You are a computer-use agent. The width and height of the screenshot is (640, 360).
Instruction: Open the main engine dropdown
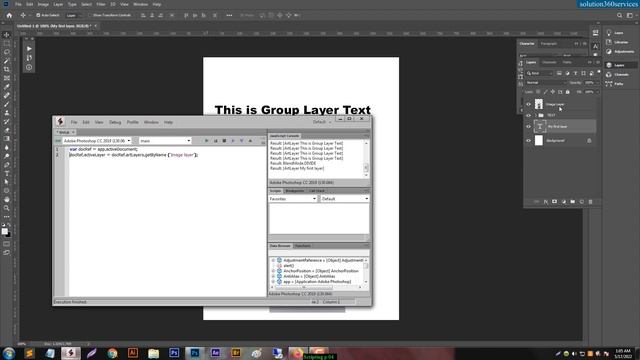(165, 141)
